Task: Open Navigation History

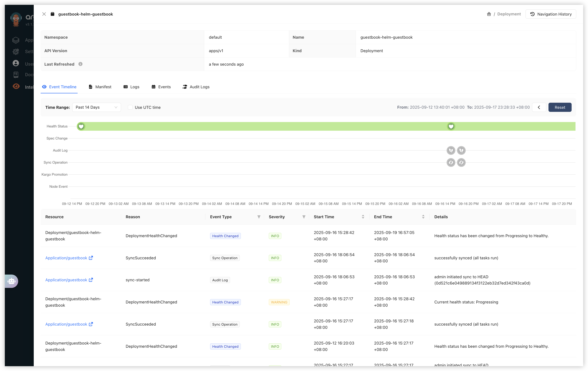Action: coord(551,14)
